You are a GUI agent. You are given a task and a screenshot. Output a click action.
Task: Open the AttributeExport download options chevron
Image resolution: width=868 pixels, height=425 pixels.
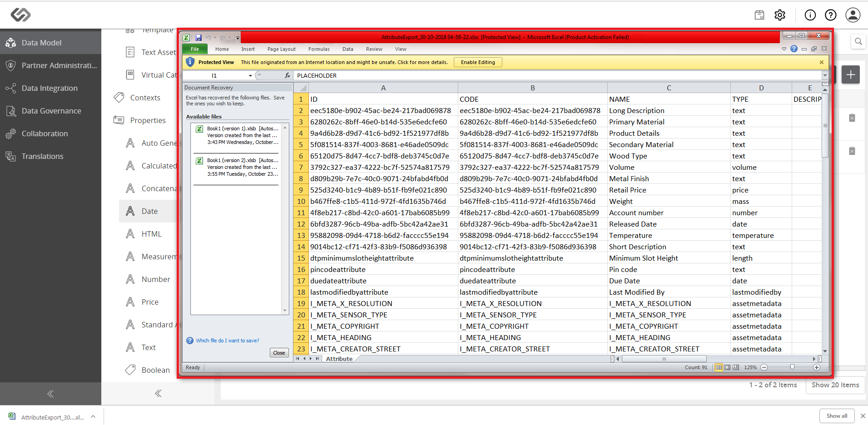(93, 416)
